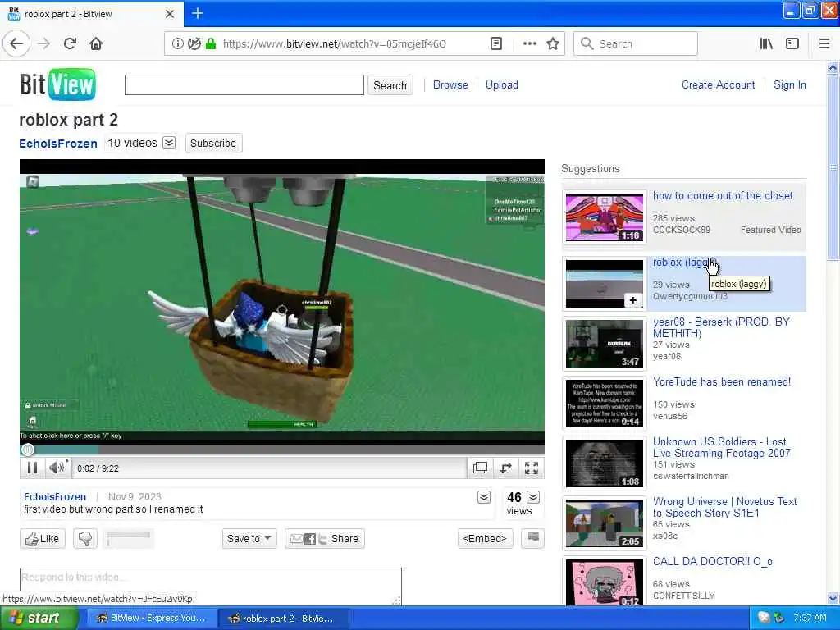Screen dimensions: 840x630
Task: Click the Embed button
Action: click(485, 538)
